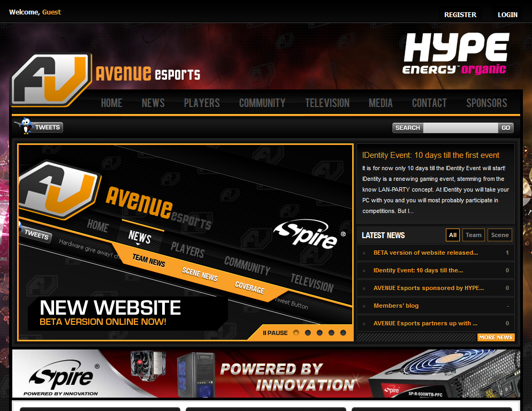The height and width of the screenshot is (411, 532).
Task: Show All latest news
Action: click(453, 235)
